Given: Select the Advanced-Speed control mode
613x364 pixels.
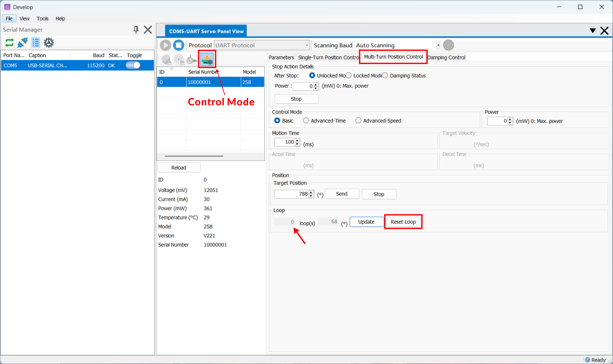Looking at the screenshot, I should click(x=358, y=121).
